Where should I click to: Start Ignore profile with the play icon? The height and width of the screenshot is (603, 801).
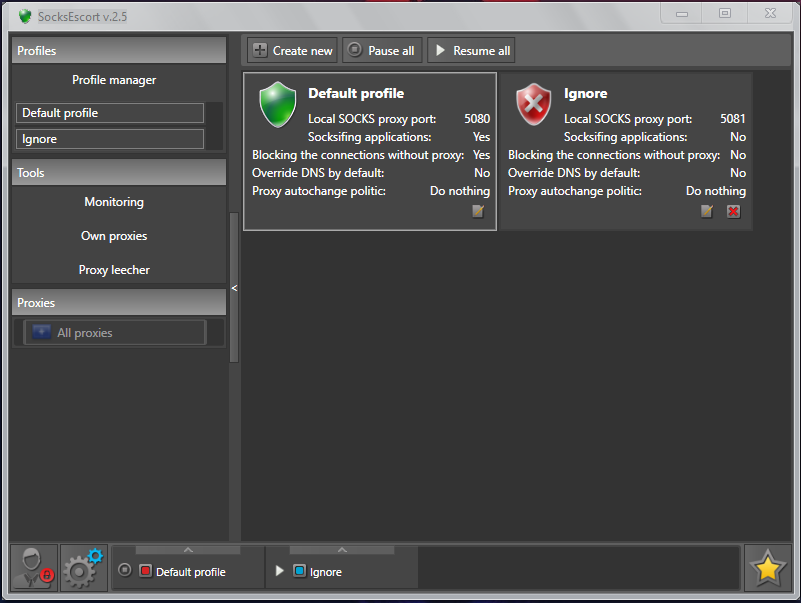coord(279,570)
